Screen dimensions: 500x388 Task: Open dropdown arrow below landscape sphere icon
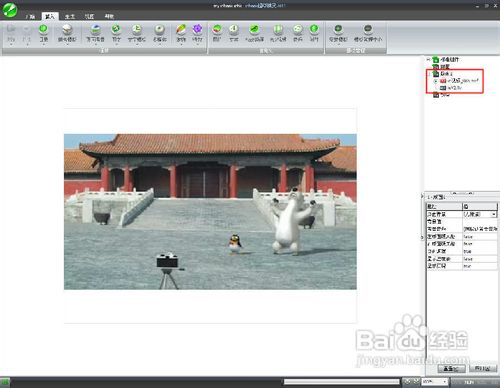(x=96, y=44)
